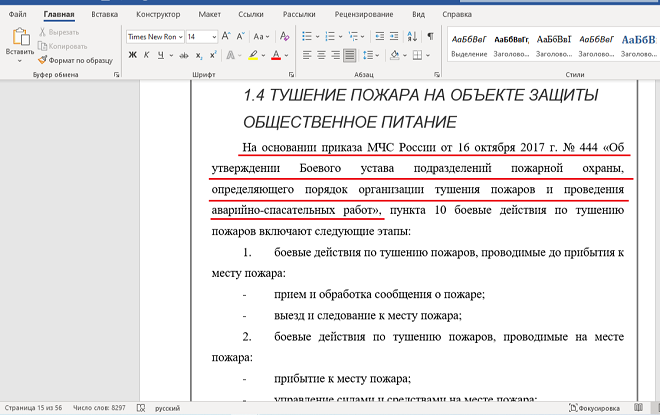Click the borders icon
The image size is (660, 415).
[x=417, y=55]
